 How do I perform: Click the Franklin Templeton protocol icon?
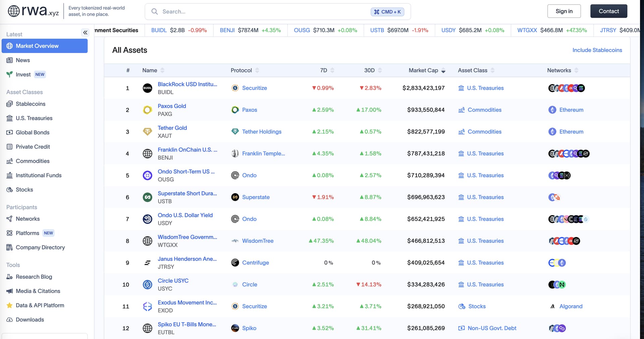tap(235, 153)
